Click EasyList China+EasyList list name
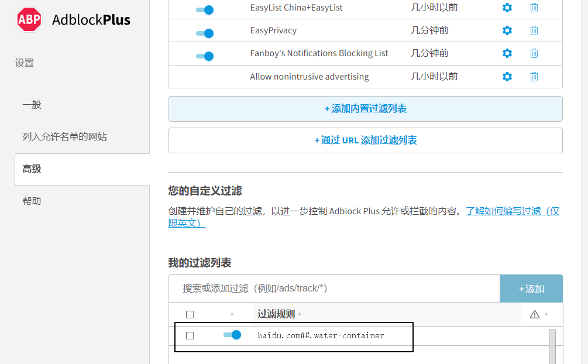 (296, 8)
